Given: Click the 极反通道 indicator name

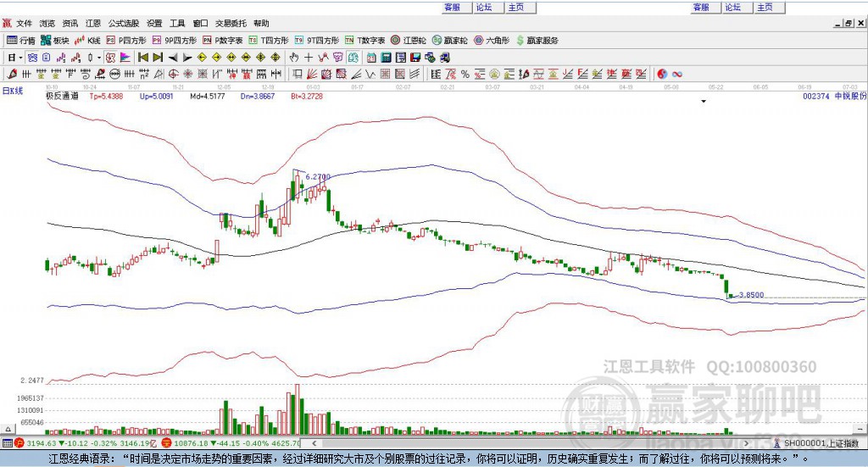Looking at the screenshot, I should click(x=62, y=97).
